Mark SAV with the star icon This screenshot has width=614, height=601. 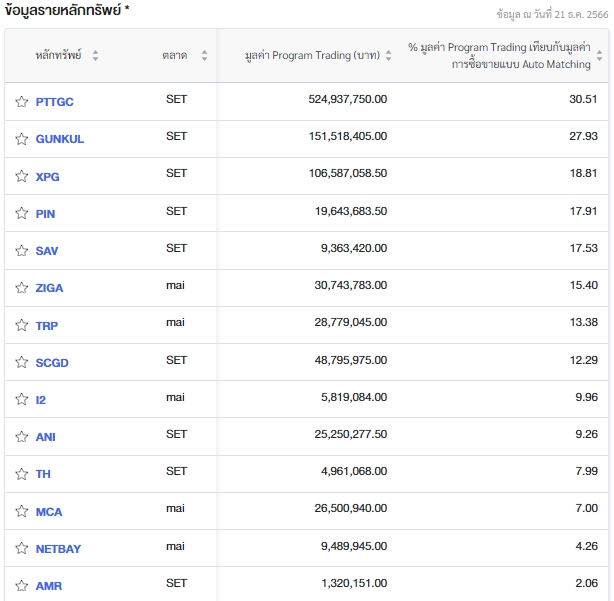pyautogui.click(x=22, y=251)
